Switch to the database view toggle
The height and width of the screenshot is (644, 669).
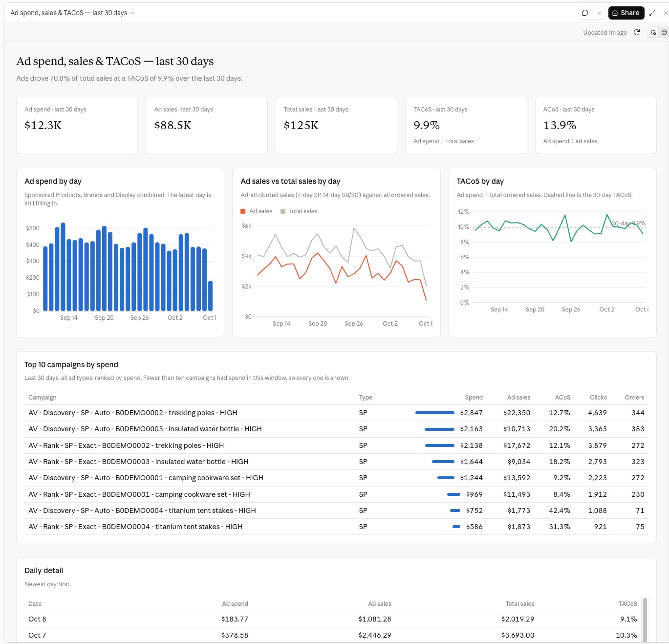point(664,32)
